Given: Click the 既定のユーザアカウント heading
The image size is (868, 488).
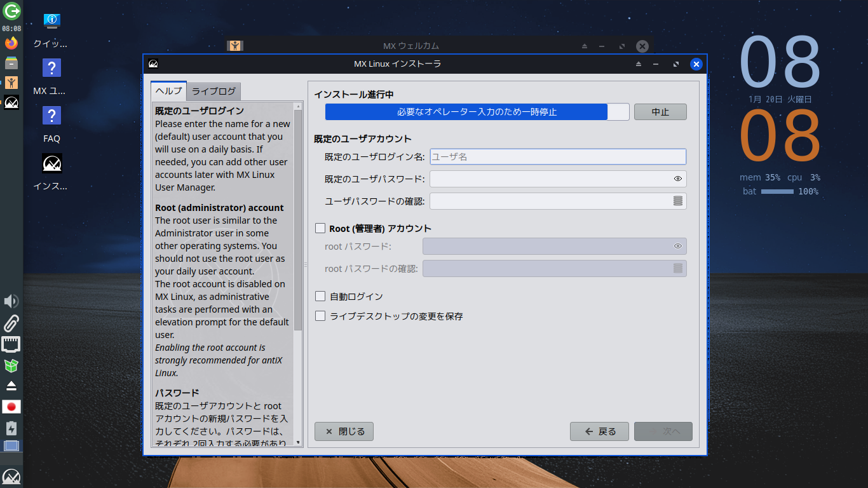Looking at the screenshot, I should tap(363, 139).
